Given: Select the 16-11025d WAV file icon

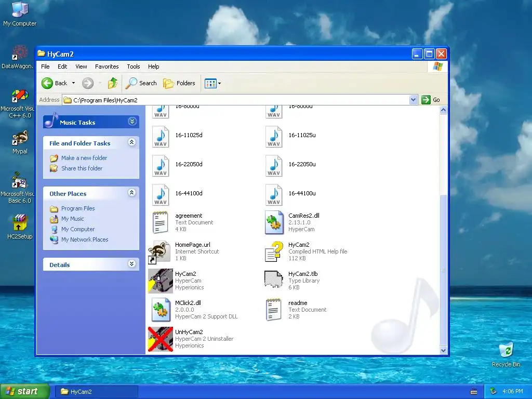Looking at the screenshot, I should click(161, 137).
